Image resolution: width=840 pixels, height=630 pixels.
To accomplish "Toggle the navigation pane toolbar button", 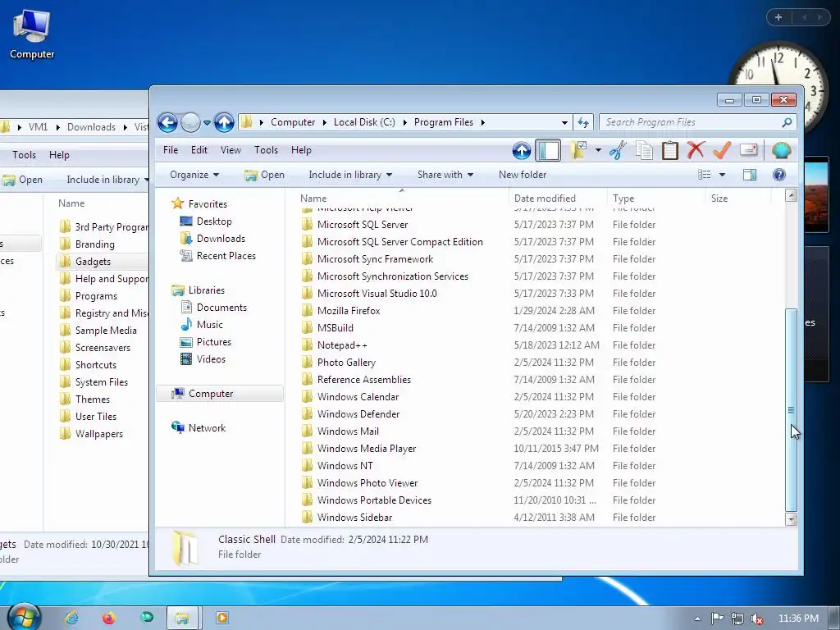I will 548,151.
